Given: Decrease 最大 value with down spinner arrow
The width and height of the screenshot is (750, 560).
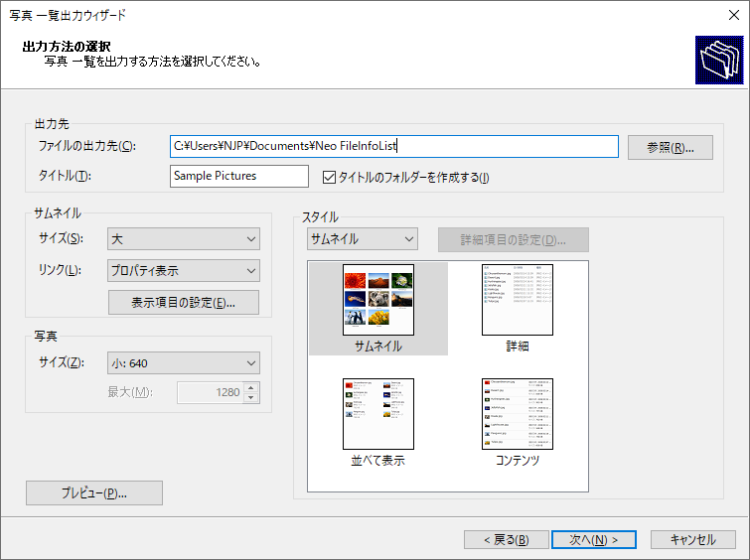Looking at the screenshot, I should click(251, 398).
